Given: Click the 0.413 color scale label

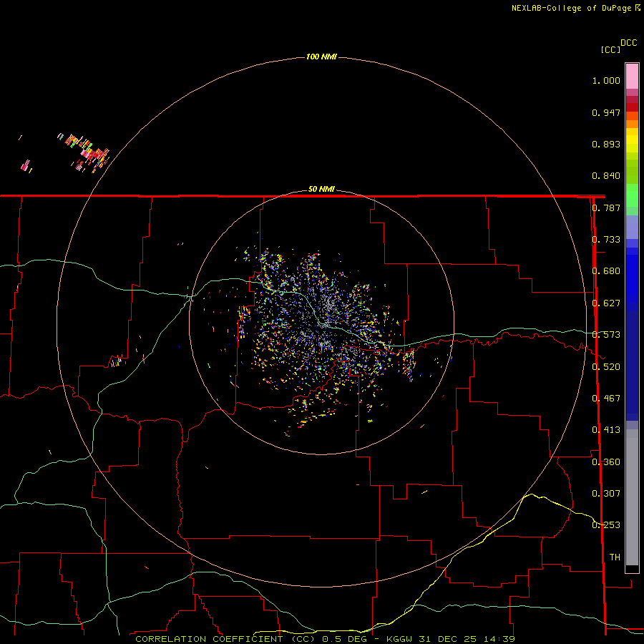Looking at the screenshot, I should click(x=606, y=430).
